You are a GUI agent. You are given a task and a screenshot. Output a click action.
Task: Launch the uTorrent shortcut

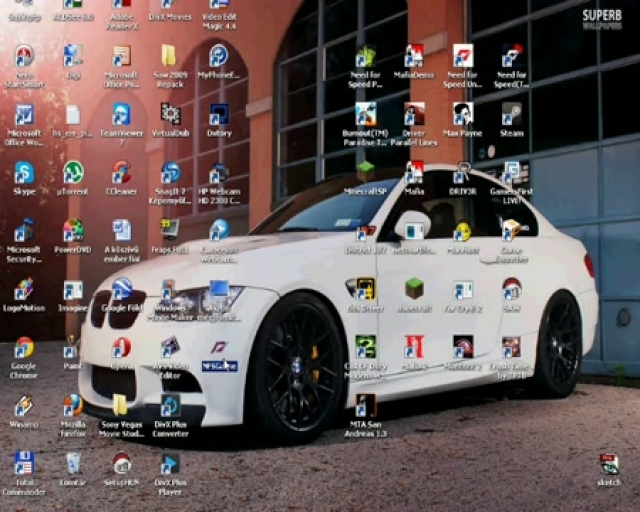[73, 173]
